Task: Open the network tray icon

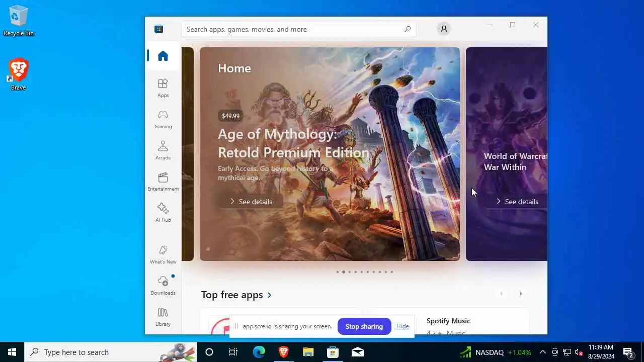Action: point(567,352)
